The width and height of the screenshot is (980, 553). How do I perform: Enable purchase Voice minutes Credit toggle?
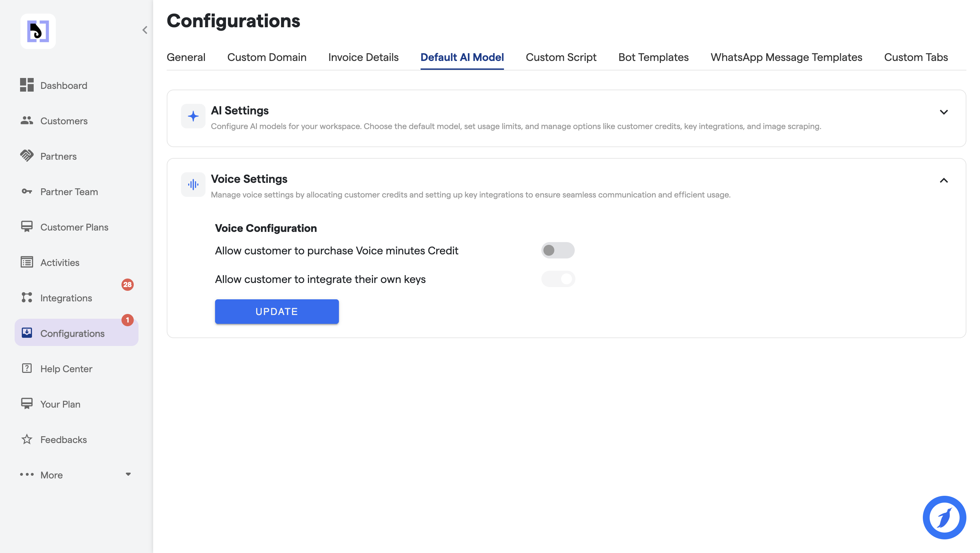pyautogui.click(x=557, y=250)
